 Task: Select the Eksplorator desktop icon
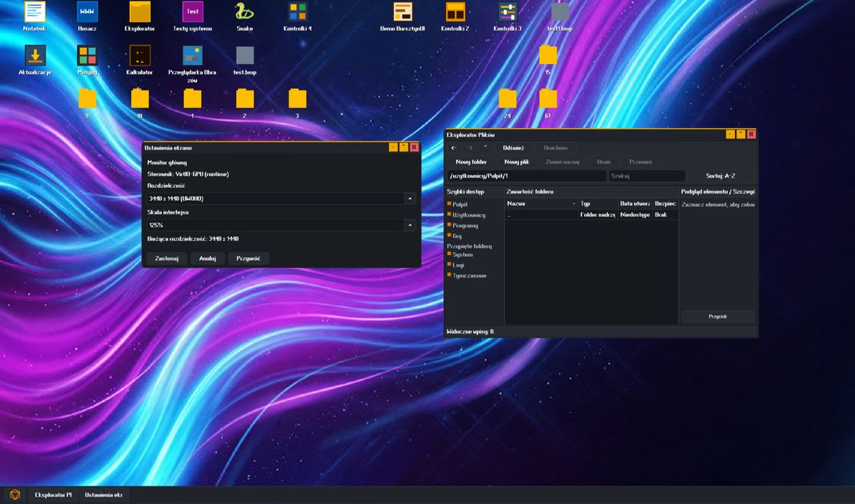(139, 12)
